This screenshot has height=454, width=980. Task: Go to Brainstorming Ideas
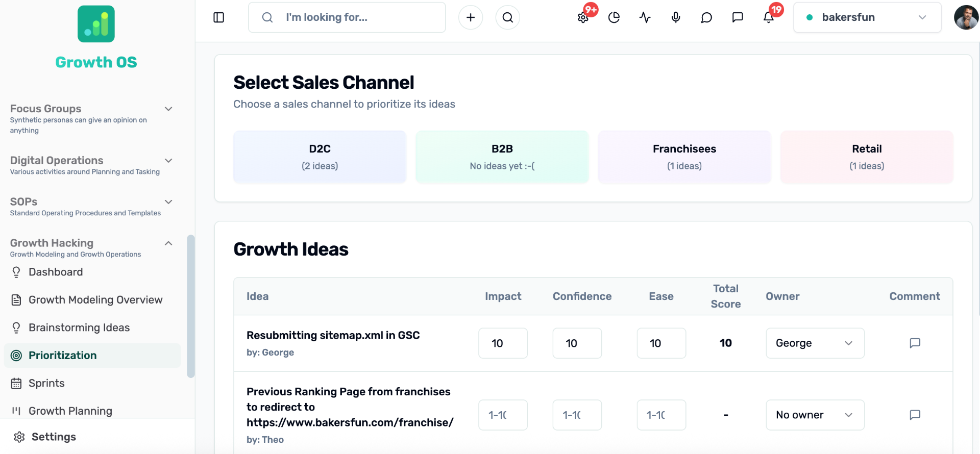coord(92,327)
